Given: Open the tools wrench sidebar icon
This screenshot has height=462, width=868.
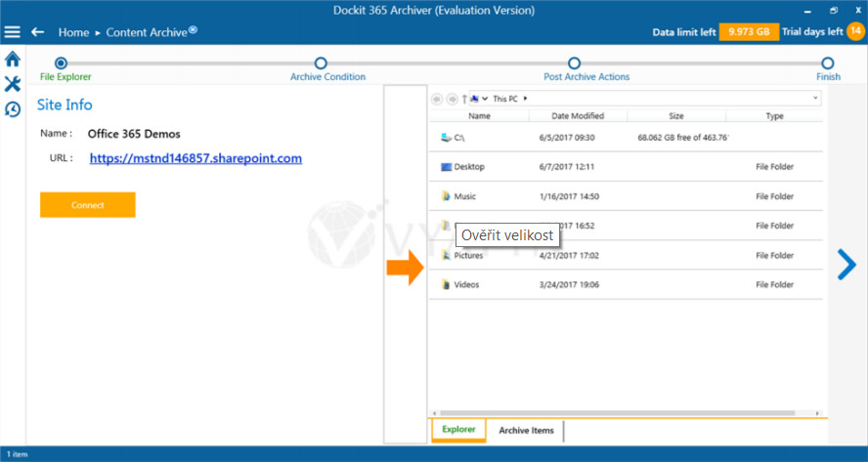Looking at the screenshot, I should click(12, 84).
